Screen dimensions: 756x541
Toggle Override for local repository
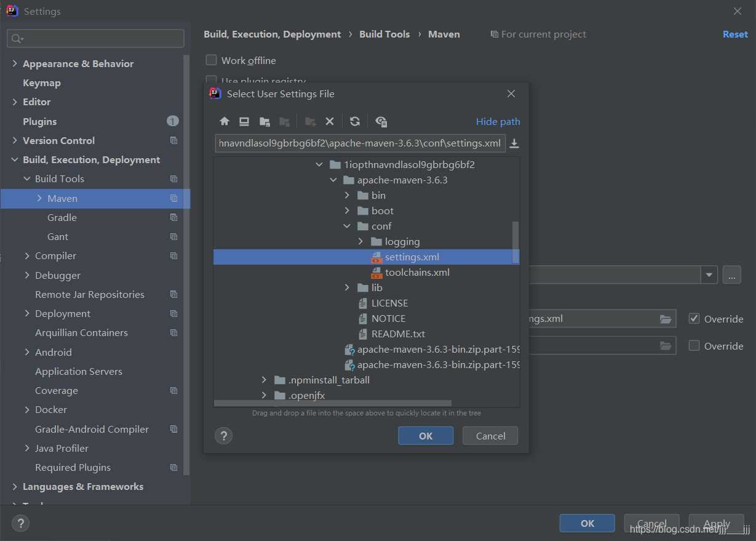(694, 346)
